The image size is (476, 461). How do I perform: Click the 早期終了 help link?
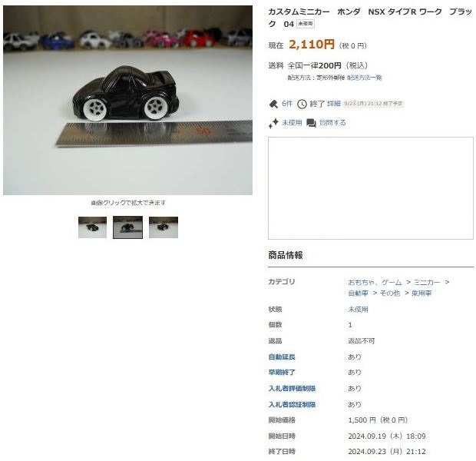point(282,373)
